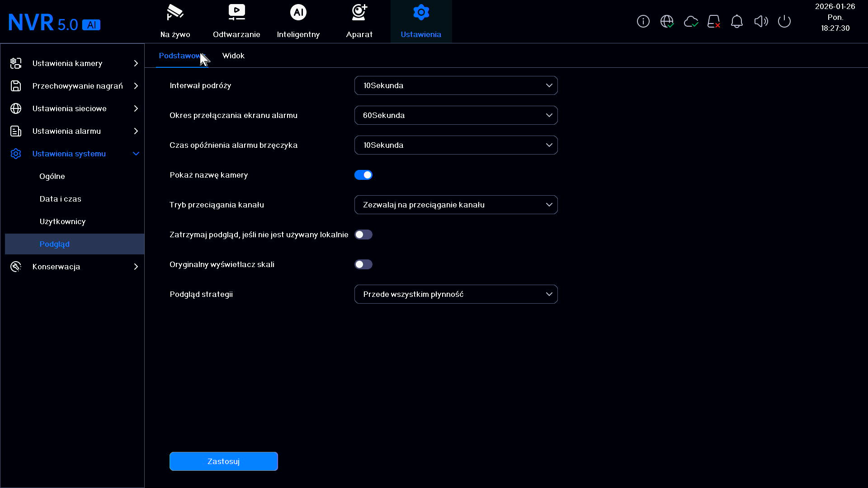Click the Zastosuj button
This screenshot has height=488, width=868.
(x=224, y=461)
